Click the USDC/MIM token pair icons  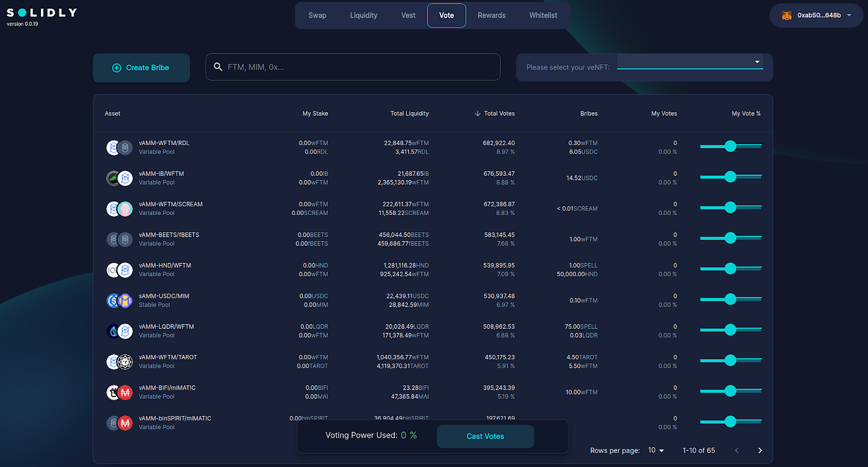(119, 300)
